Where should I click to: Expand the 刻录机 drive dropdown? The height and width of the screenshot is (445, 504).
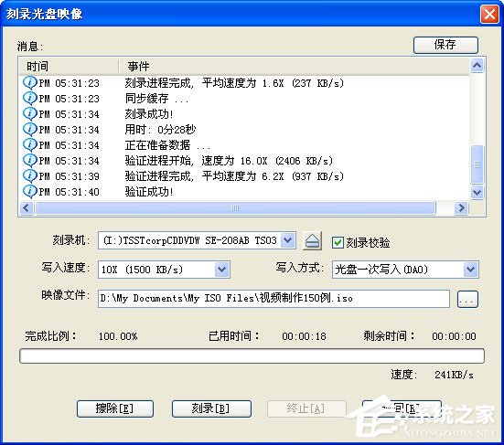pos(288,239)
